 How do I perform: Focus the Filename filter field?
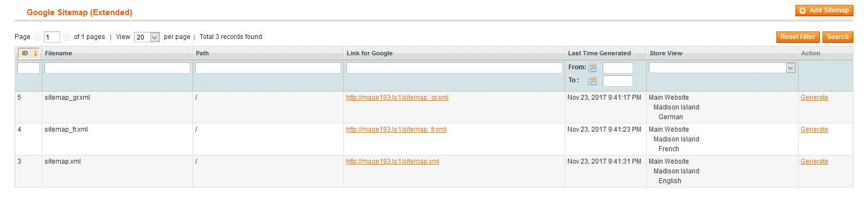(x=117, y=68)
